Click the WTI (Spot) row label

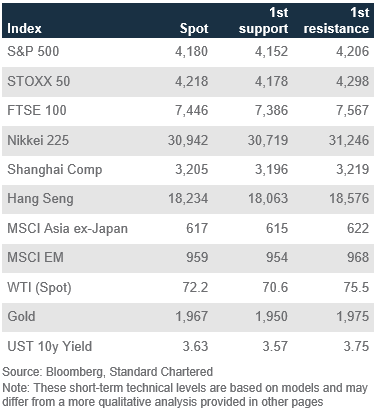click(39, 288)
